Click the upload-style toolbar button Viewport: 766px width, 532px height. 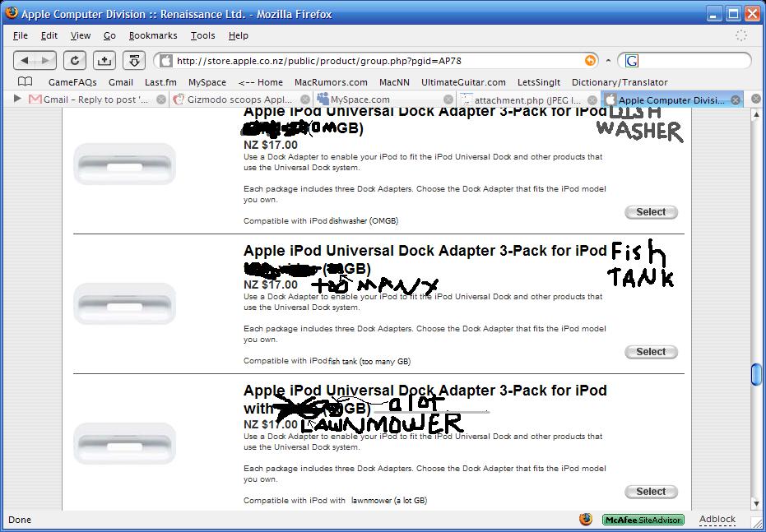point(104,61)
